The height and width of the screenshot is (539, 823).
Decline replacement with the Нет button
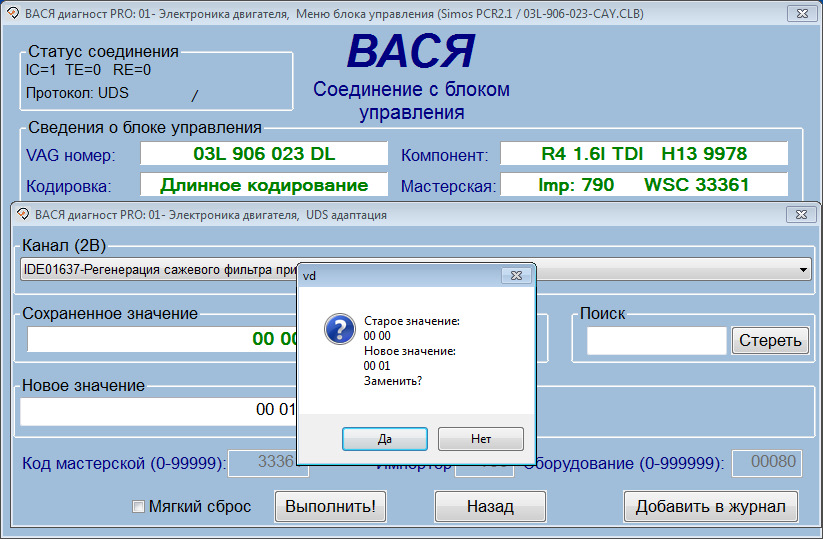[x=481, y=439]
